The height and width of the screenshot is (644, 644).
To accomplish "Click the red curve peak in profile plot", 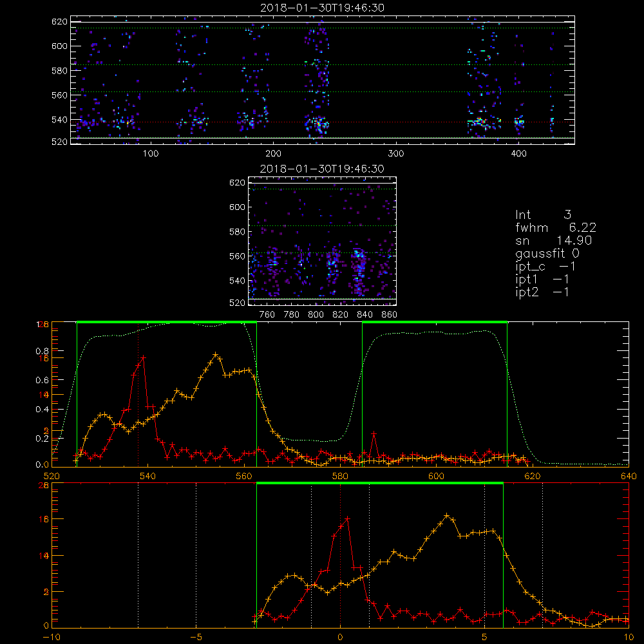I will [143, 358].
